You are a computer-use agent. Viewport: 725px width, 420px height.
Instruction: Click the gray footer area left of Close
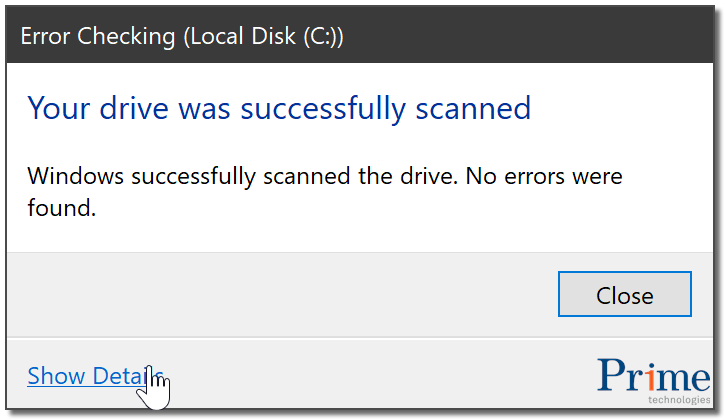pyautogui.click(x=280, y=295)
